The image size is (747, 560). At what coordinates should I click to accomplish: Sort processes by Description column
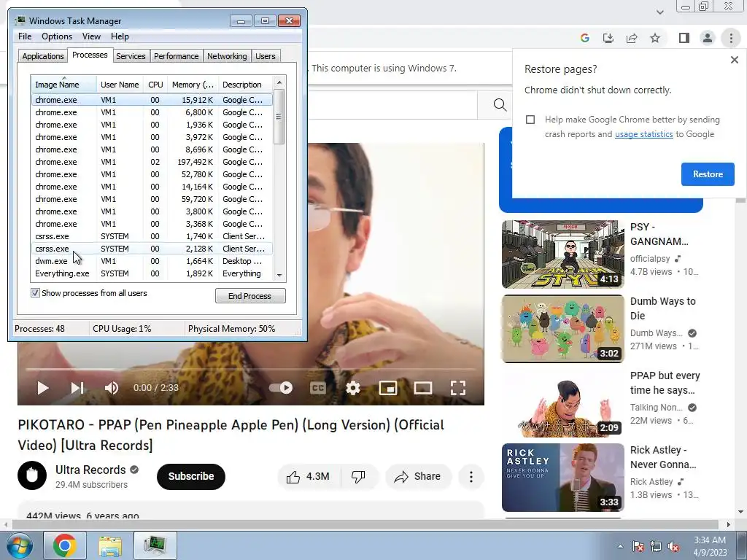pos(245,85)
